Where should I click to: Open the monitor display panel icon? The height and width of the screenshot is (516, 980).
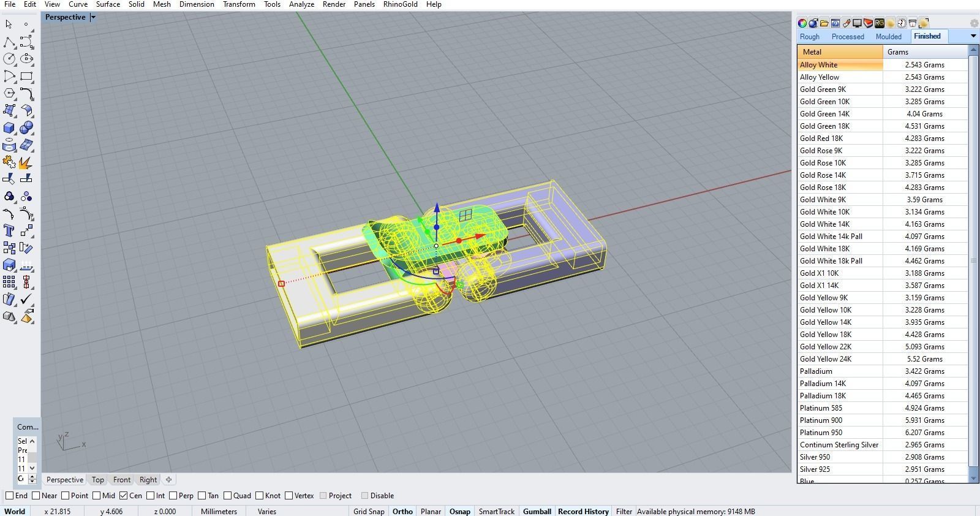pos(858,23)
